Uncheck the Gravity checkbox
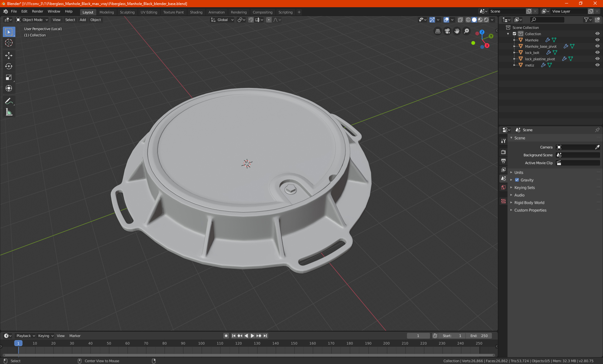 coord(517,180)
